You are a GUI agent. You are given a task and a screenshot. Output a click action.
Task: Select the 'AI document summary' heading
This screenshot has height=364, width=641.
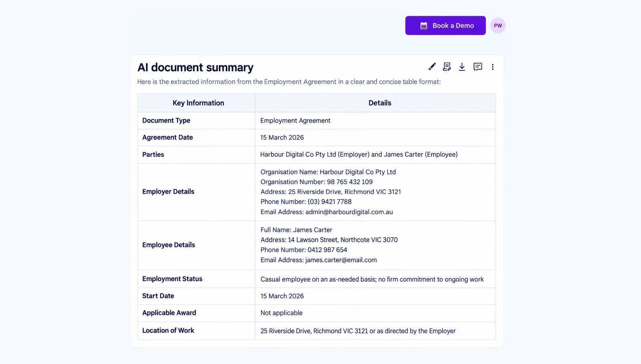click(196, 67)
